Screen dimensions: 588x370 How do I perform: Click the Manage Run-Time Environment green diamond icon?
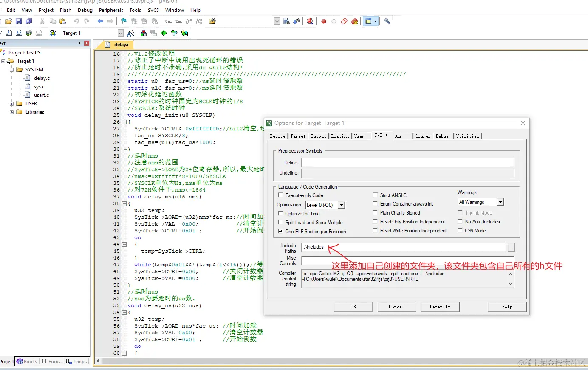pyautogui.click(x=164, y=33)
